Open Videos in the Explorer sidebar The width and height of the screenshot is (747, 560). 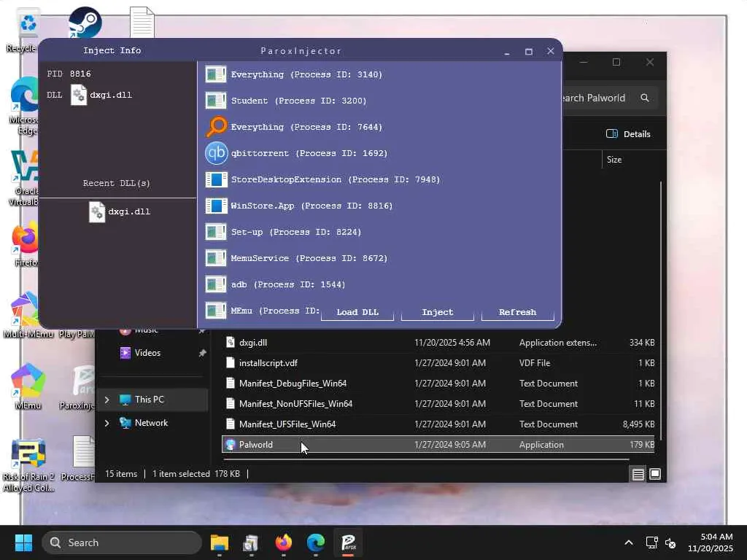click(147, 353)
